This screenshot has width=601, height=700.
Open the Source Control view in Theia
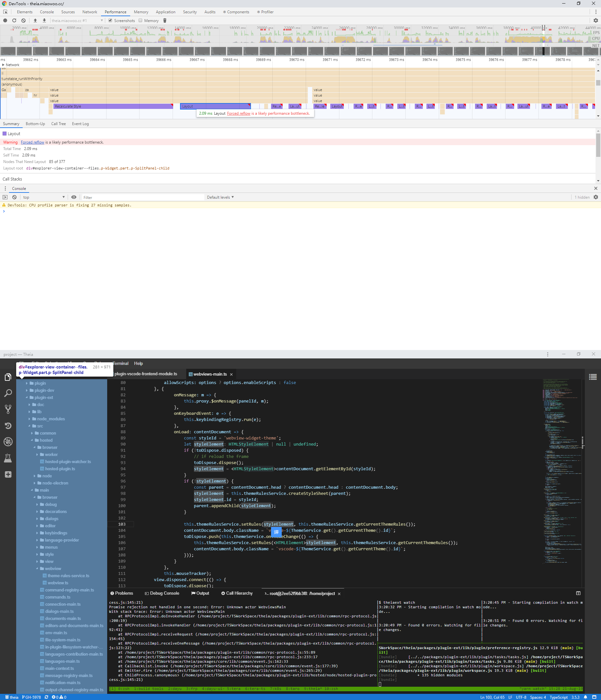8,409
